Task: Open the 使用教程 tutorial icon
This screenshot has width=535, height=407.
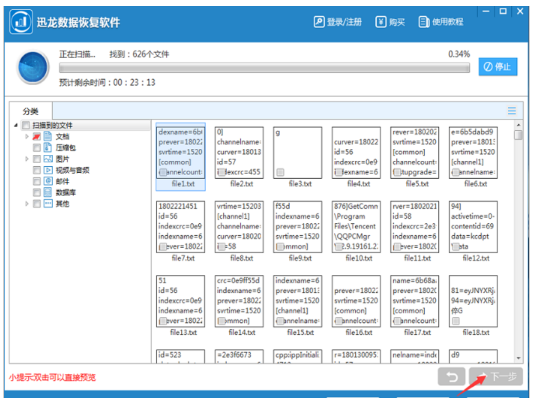Action: (423, 22)
